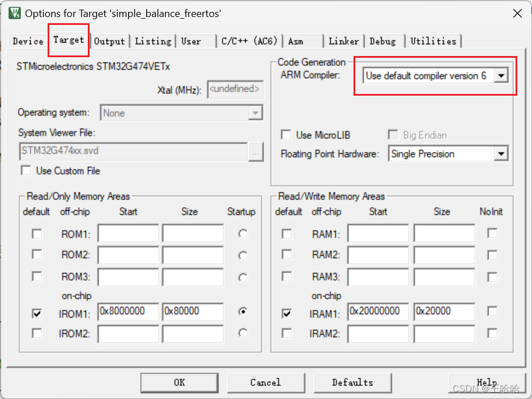Check the RAM1 default checkbox
This screenshot has width=532, height=399.
point(287,234)
